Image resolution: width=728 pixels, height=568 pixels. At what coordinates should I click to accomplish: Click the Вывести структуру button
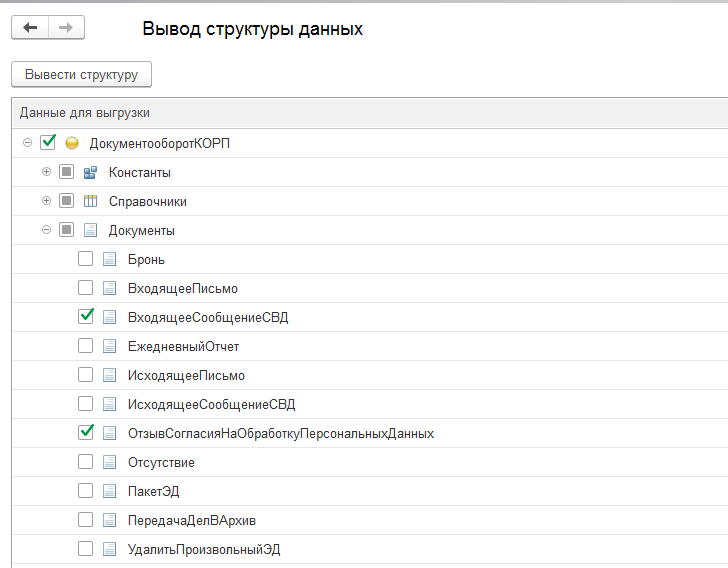(81, 74)
